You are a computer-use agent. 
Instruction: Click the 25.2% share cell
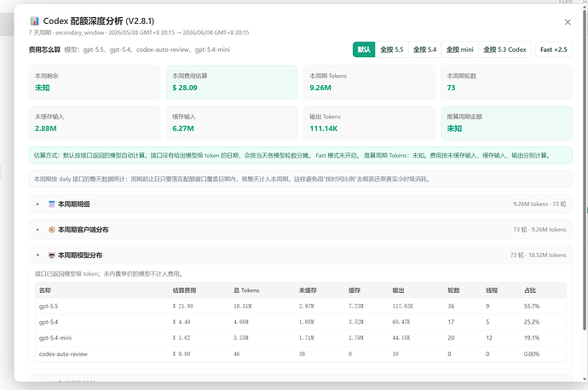[532, 322]
